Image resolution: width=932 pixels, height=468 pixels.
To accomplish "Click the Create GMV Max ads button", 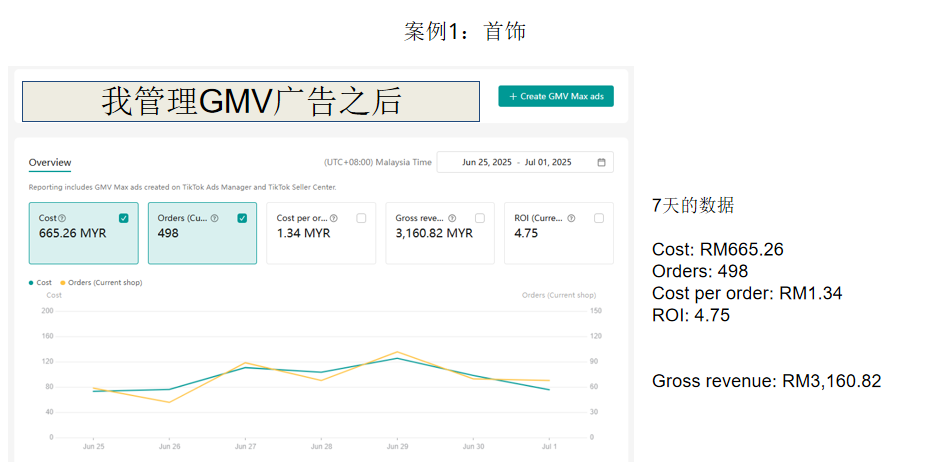I will [556, 96].
